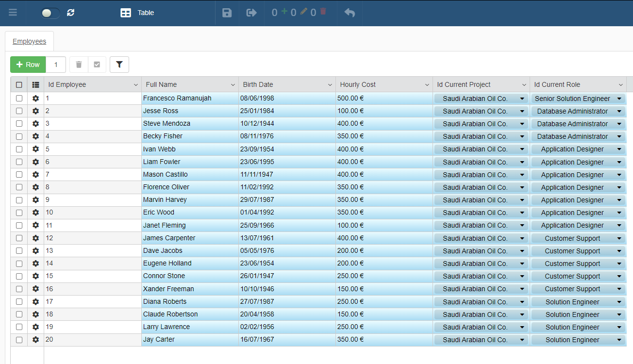
Task: Click the undo arrow icon in the toolbar
Action: (350, 13)
